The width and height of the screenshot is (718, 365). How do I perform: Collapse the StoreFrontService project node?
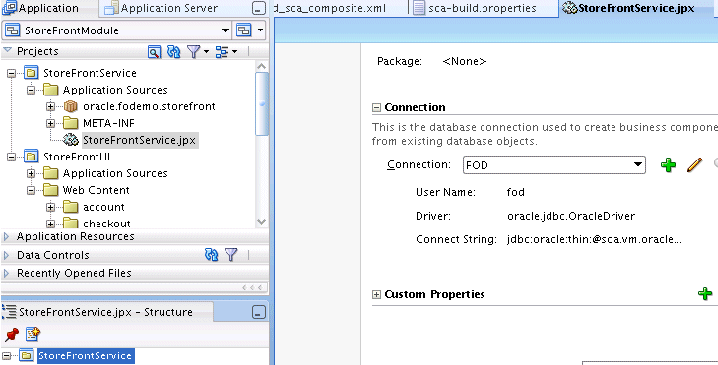pyautogui.click(x=11, y=73)
